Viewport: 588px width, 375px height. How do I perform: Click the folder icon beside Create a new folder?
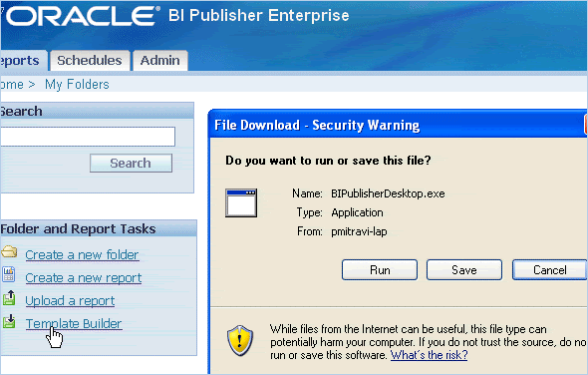point(9,251)
